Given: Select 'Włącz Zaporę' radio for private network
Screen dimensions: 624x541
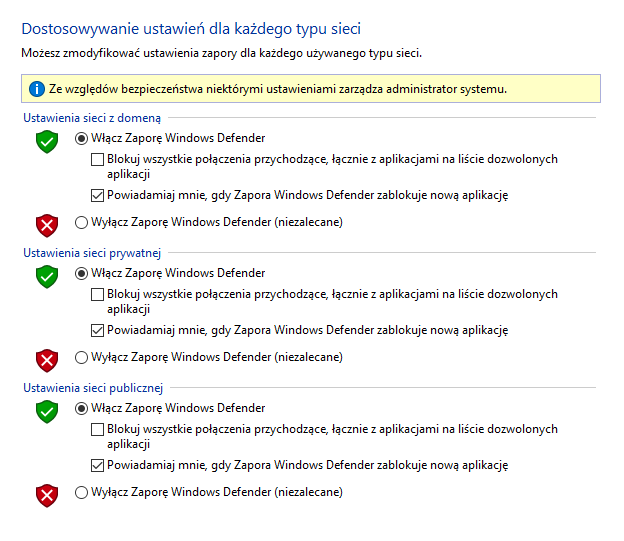Looking at the screenshot, I should [x=82, y=273].
